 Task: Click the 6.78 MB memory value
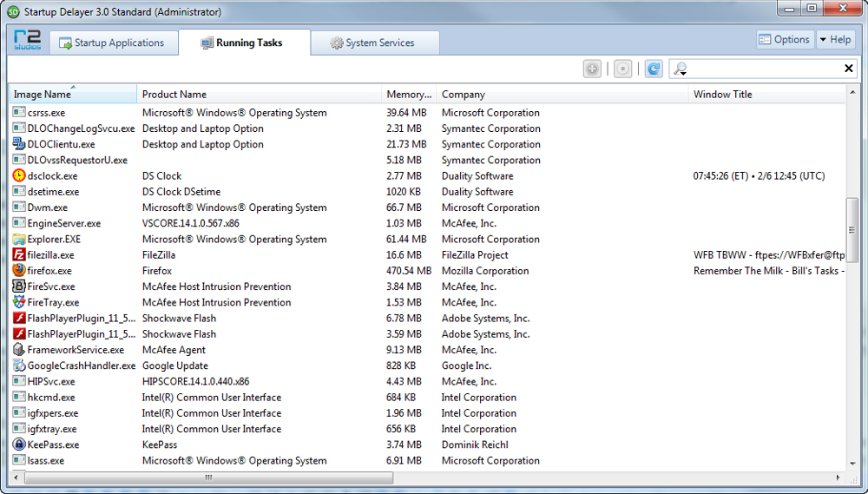[404, 319]
